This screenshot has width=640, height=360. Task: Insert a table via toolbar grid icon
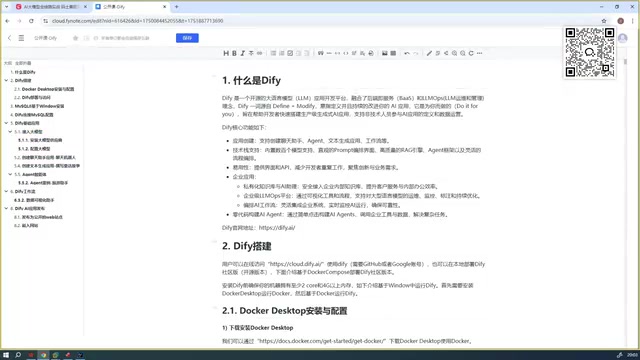pos(393,53)
